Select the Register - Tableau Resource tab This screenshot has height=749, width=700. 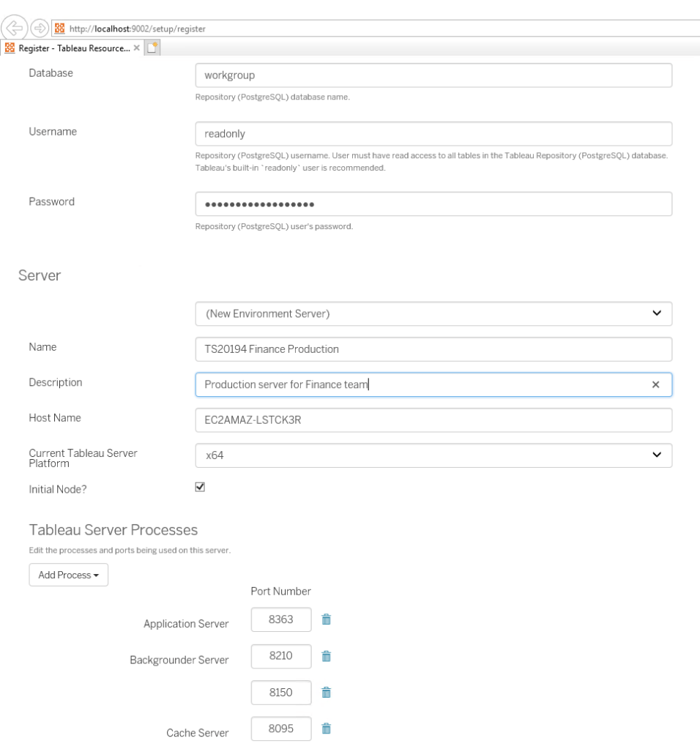[66, 48]
